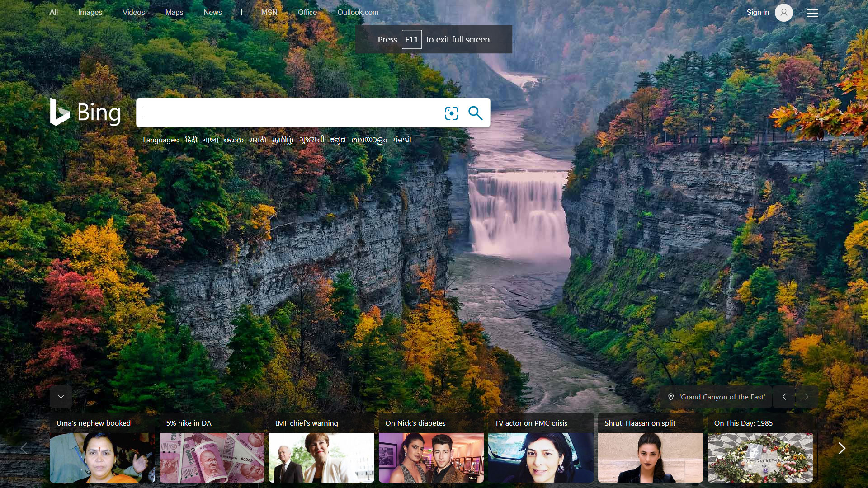Switch to the Videos tab
The width and height of the screenshot is (868, 488).
(x=133, y=13)
